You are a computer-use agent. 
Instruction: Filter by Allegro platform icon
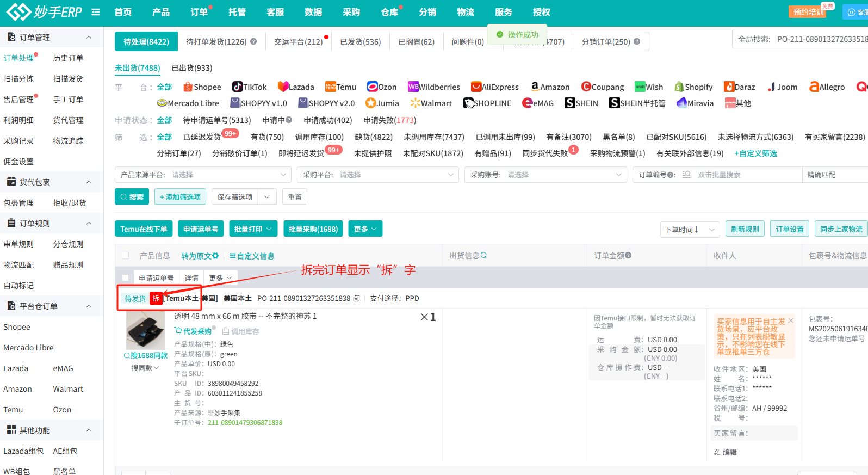pos(814,87)
